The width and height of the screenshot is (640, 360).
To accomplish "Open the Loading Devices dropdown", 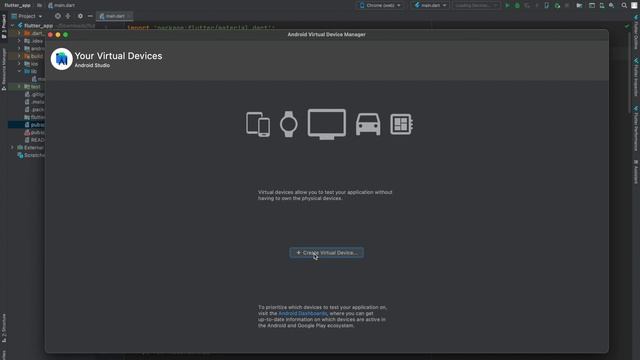I will [476, 5].
